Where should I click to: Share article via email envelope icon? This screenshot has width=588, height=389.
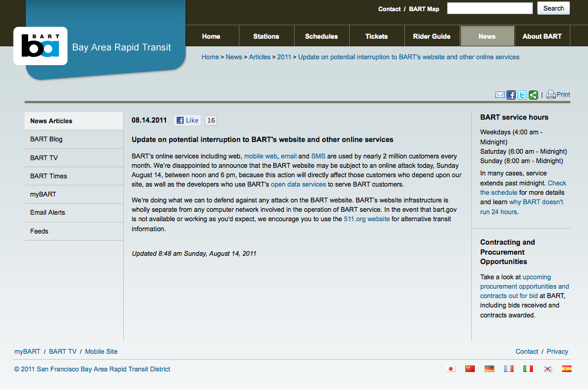click(x=500, y=95)
